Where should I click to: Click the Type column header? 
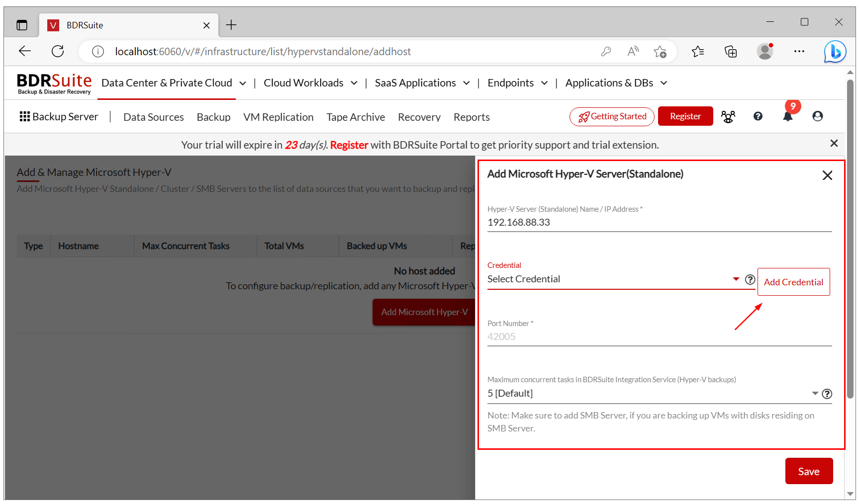[33, 246]
